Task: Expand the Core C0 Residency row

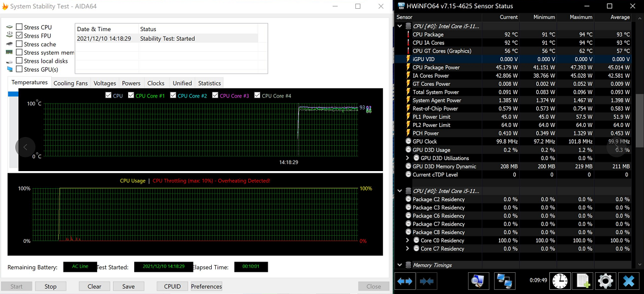Action: [x=408, y=240]
